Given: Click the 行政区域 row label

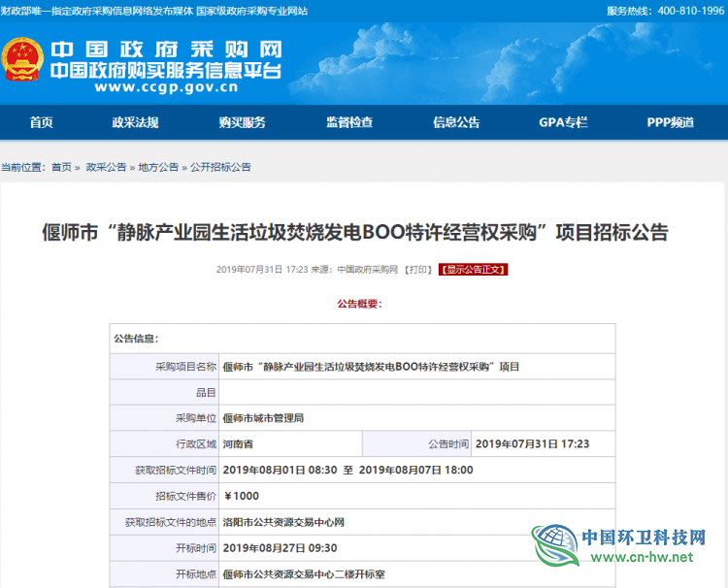Looking at the screenshot, I should [196, 444].
